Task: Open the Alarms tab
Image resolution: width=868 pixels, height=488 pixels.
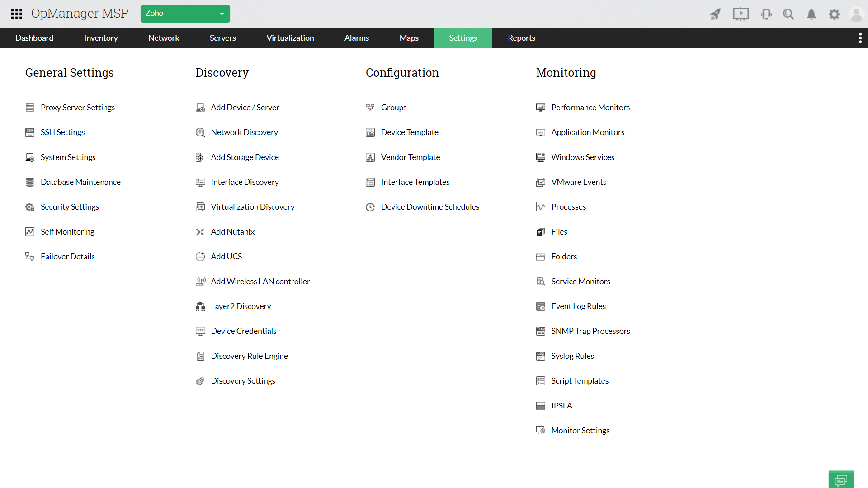Action: pos(356,38)
